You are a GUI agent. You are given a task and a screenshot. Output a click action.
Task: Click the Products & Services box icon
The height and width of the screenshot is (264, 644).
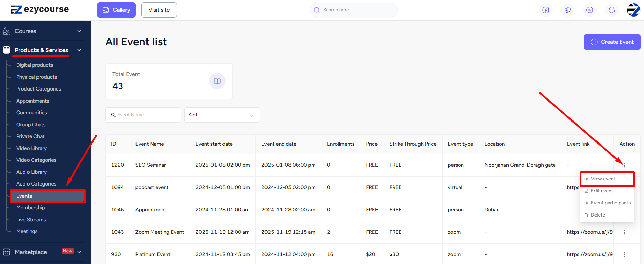(7, 50)
